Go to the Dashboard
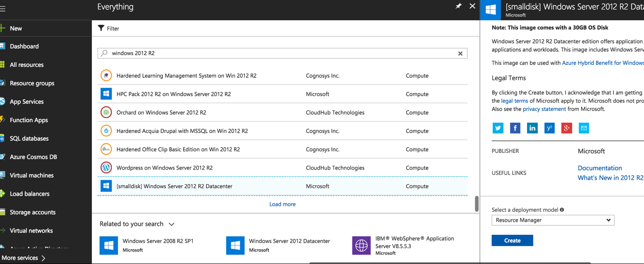Image resolution: width=644 pixels, height=264 pixels. click(x=24, y=46)
